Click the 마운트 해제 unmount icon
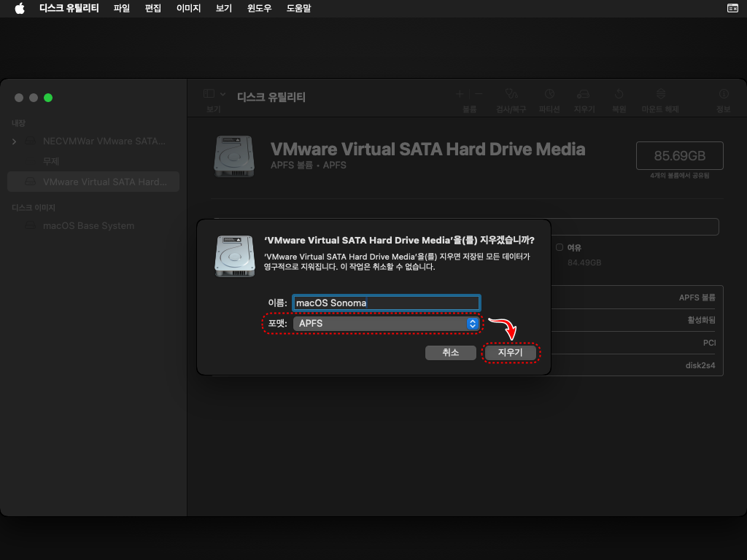 [661, 94]
